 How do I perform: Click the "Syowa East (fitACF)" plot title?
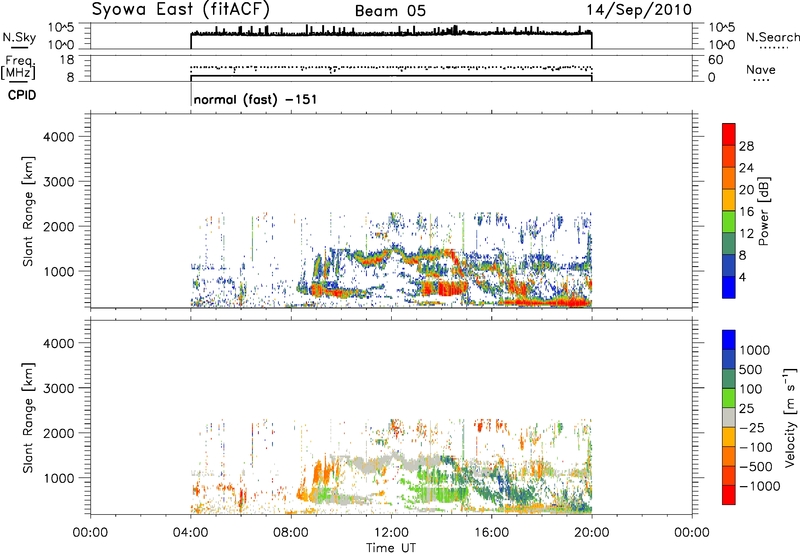click(181, 9)
